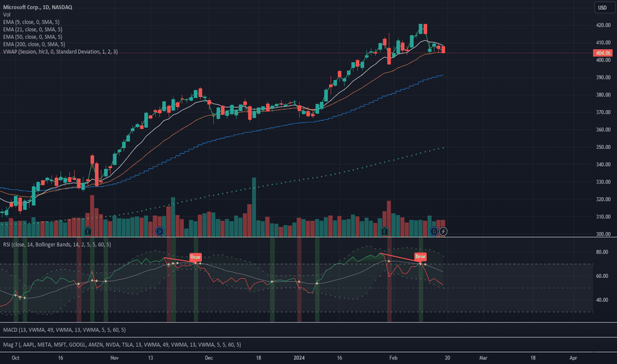The width and height of the screenshot is (617, 364).
Task: Expand the collapsed Mag 7 pane legend
Action: [x=122, y=345]
